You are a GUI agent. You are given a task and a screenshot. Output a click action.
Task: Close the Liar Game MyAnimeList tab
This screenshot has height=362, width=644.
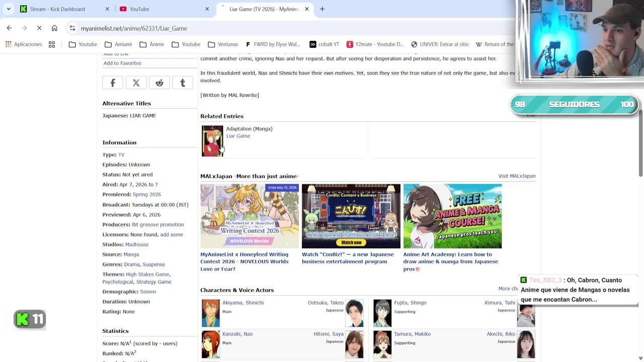306,9
